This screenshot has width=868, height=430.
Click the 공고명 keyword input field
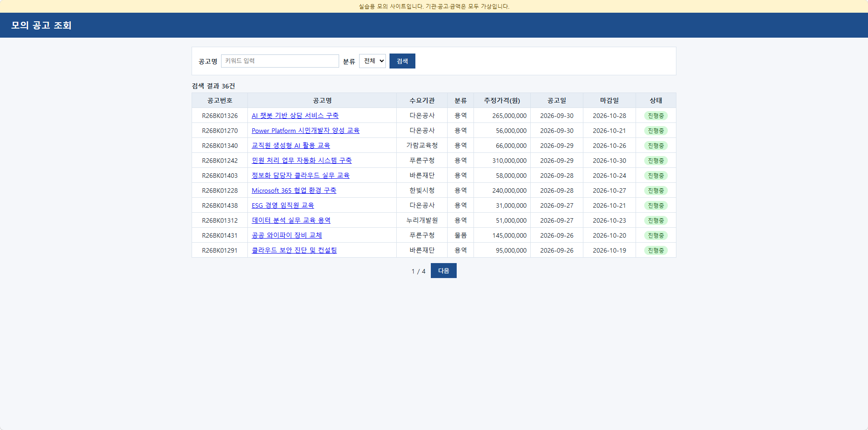tap(280, 61)
